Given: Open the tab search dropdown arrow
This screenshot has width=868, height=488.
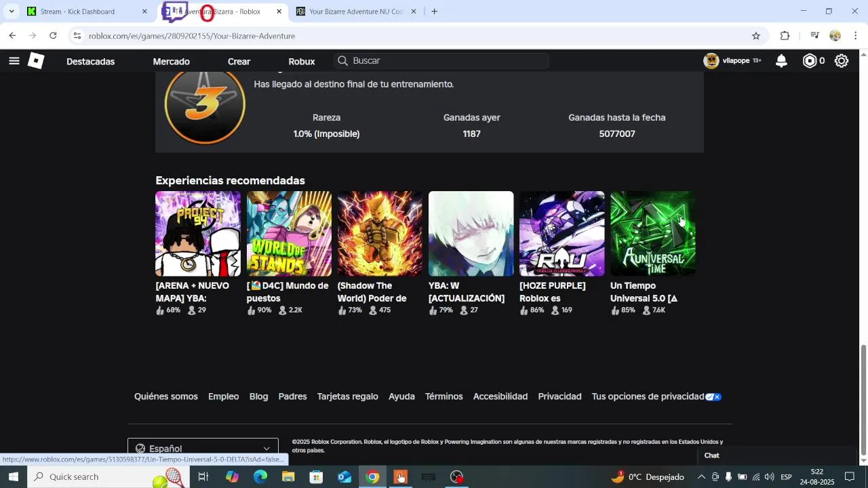Looking at the screenshot, I should (x=12, y=12).
